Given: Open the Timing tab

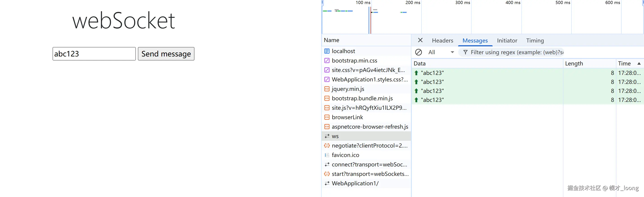Looking at the screenshot, I should click(535, 40).
